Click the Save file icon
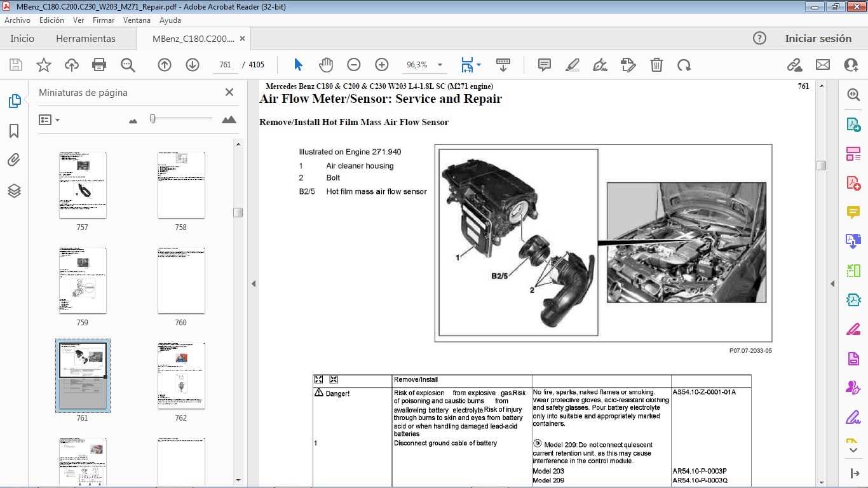 tap(16, 65)
